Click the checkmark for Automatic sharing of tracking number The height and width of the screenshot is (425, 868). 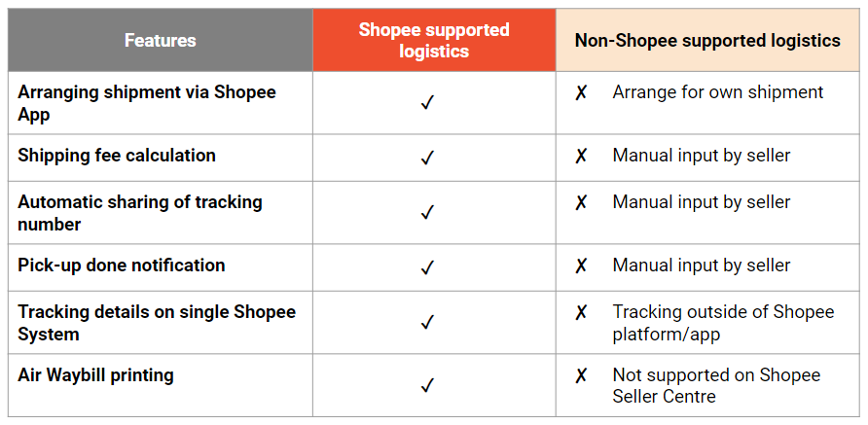[x=426, y=212]
